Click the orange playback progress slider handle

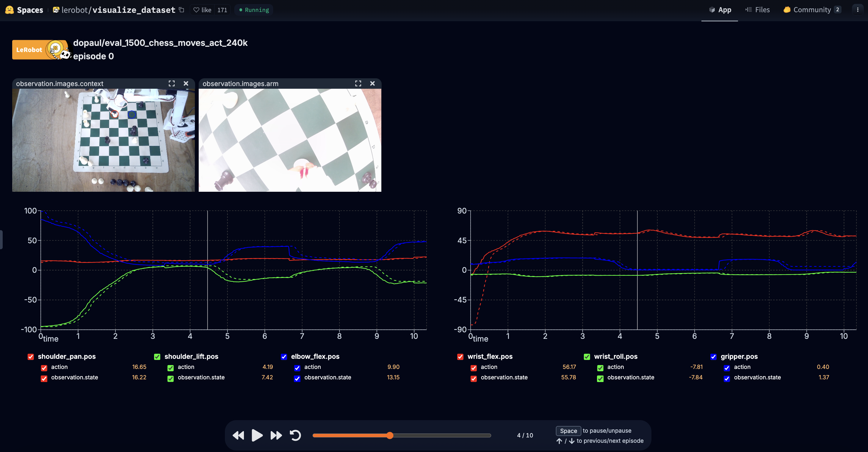click(390, 435)
